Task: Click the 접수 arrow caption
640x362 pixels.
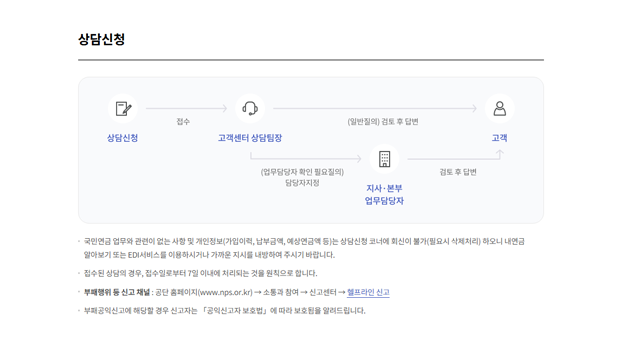Action: point(183,122)
